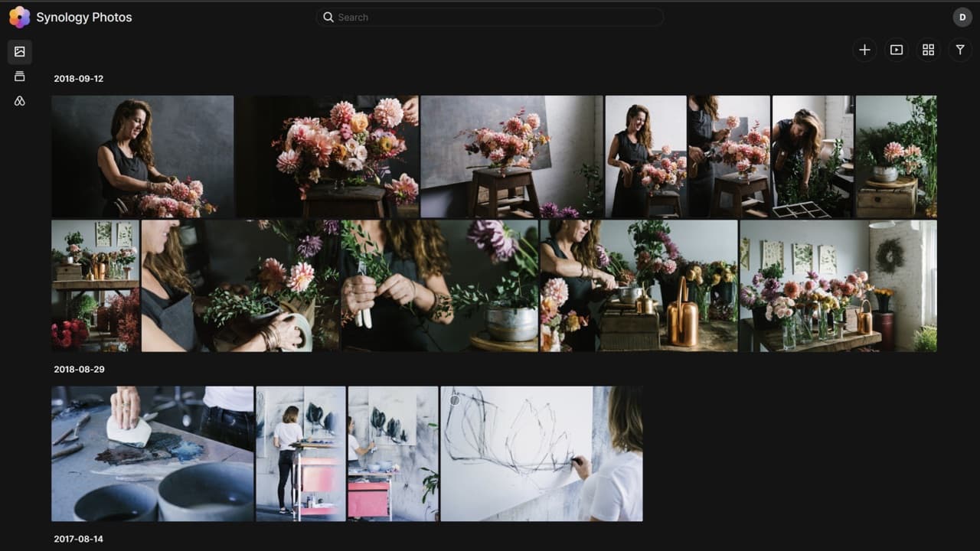This screenshot has width=980, height=551.
Task: Click into the Search field
Action: click(x=489, y=17)
